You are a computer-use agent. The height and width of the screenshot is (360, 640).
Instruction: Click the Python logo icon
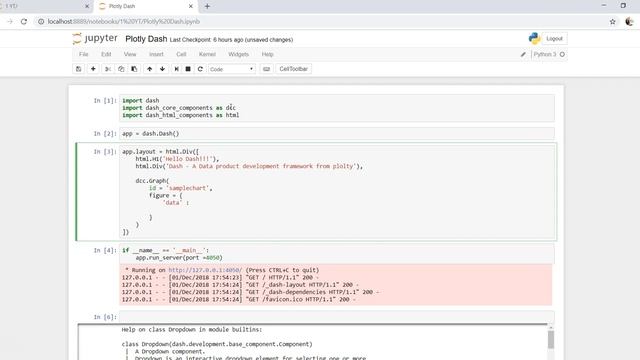pos(534,38)
